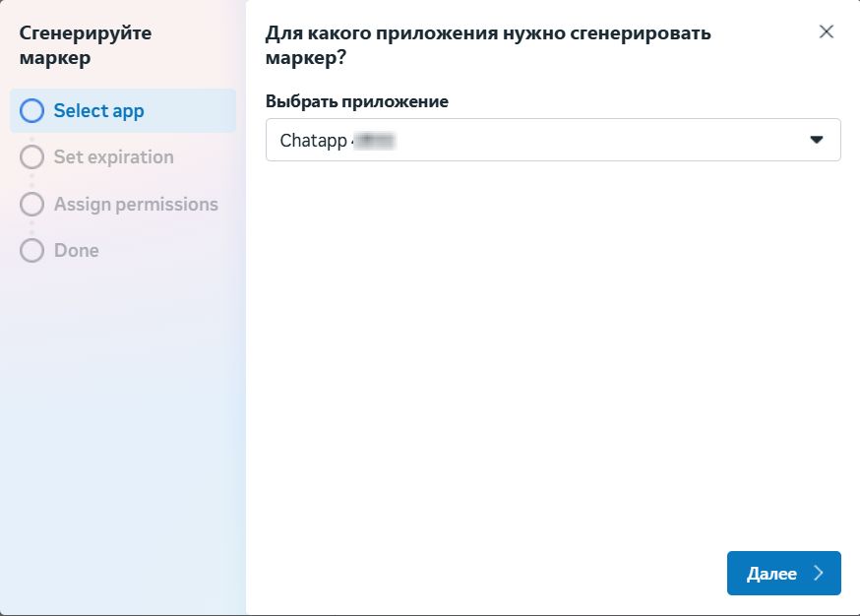Open the app dropdown using its arrow
Viewport: 860px width, 616px height.
(x=816, y=140)
